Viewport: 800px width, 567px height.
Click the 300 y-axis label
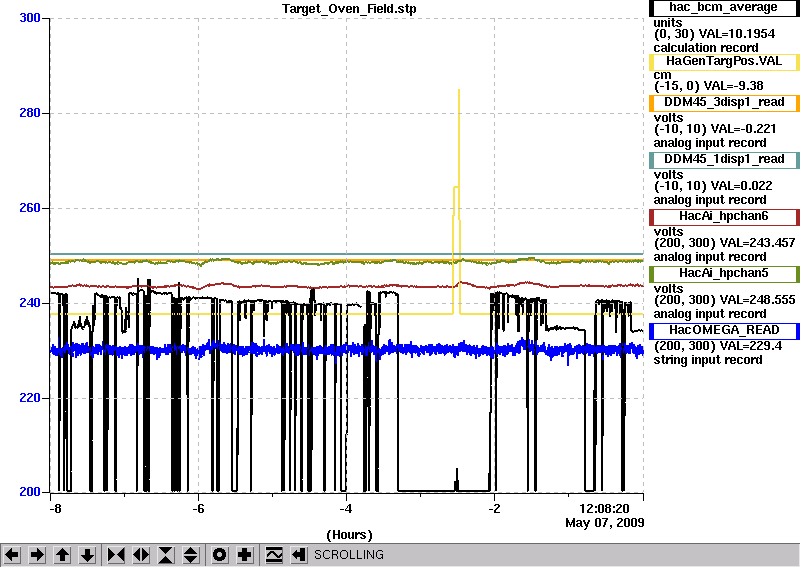30,18
